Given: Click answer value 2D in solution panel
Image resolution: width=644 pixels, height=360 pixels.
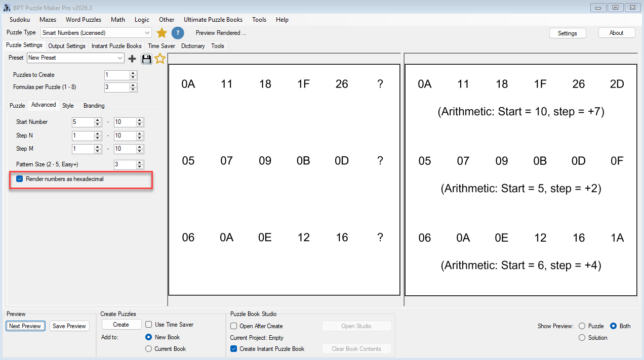Looking at the screenshot, I should point(617,84).
